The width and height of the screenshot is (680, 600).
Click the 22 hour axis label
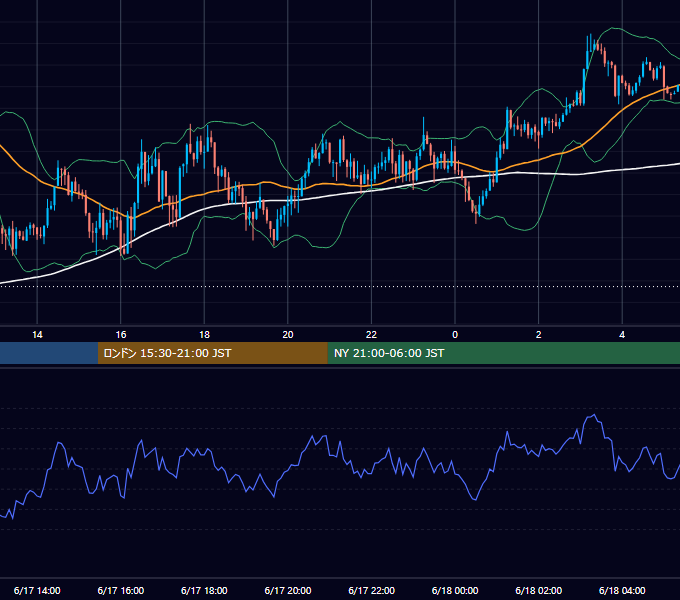tap(371, 335)
